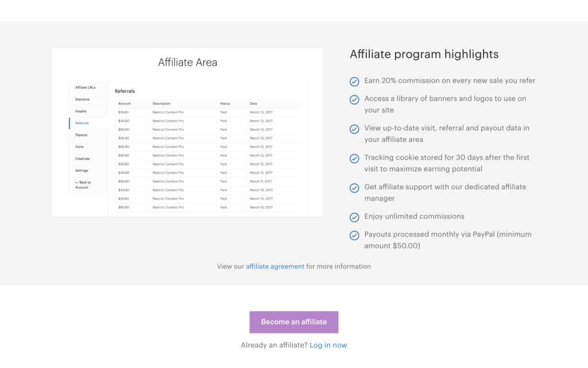Select the Referrals sidebar tab
Viewport: 588px width, 368px height.
(82, 123)
